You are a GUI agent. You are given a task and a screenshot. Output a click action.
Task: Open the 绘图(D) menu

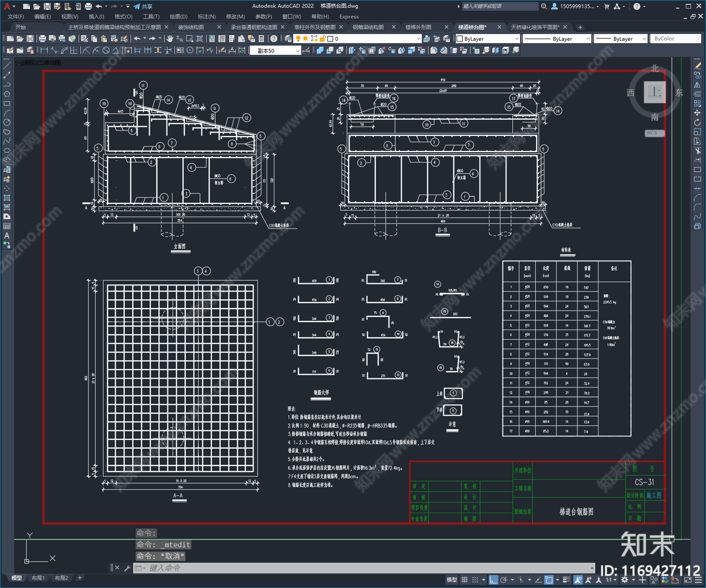(178, 17)
